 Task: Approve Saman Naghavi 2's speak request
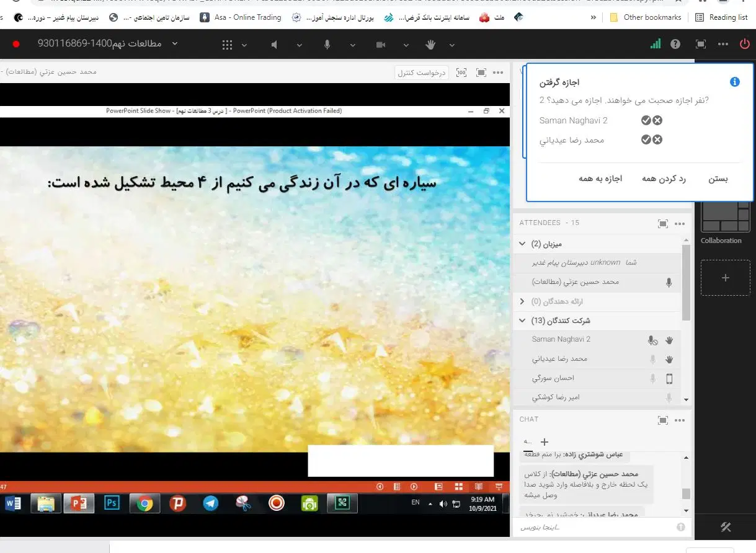[646, 121]
